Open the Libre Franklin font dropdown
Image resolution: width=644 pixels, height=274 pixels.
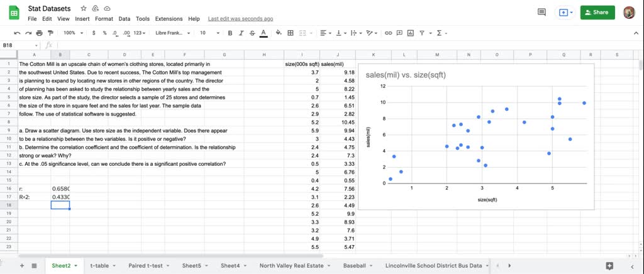point(172,33)
